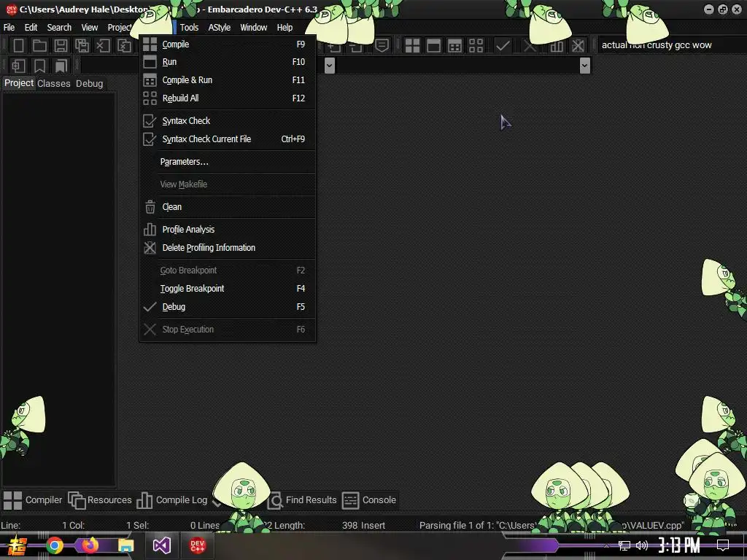Click the Save All toolbar icon
Screen dimensions: 747x560
[82, 46]
